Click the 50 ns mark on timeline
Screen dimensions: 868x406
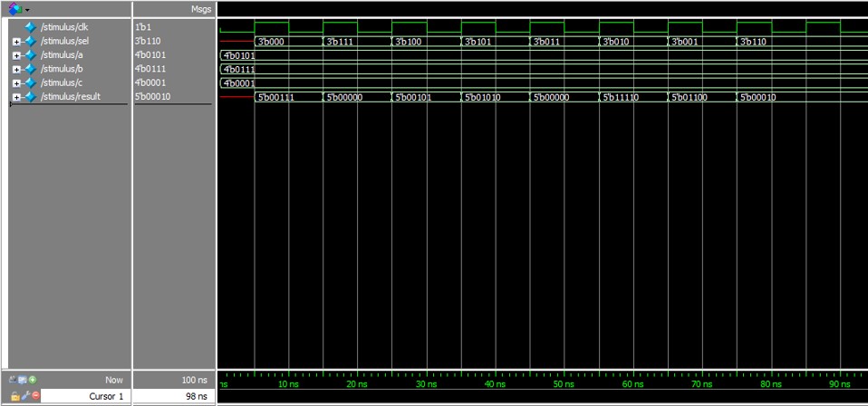coord(564,384)
